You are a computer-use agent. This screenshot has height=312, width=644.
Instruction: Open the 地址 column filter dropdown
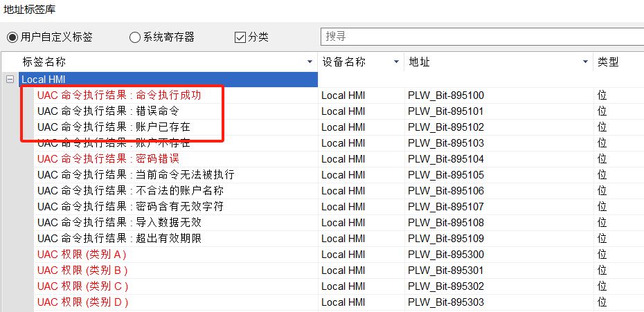[x=586, y=62]
